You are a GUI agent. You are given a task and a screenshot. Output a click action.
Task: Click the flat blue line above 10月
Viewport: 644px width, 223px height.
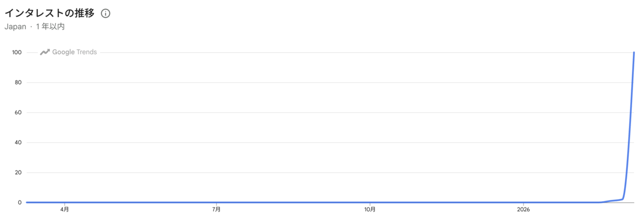[369, 203]
